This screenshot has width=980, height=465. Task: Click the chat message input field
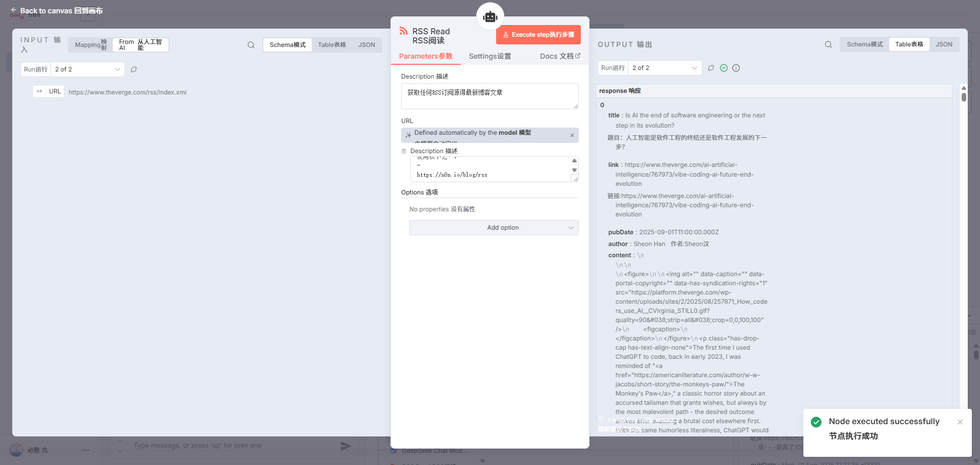click(x=232, y=446)
